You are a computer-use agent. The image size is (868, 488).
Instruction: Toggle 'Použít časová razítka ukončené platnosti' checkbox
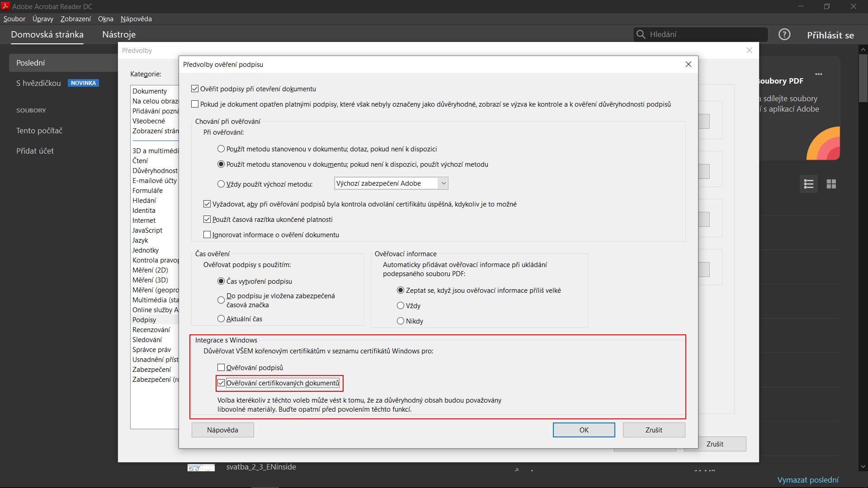click(x=207, y=220)
